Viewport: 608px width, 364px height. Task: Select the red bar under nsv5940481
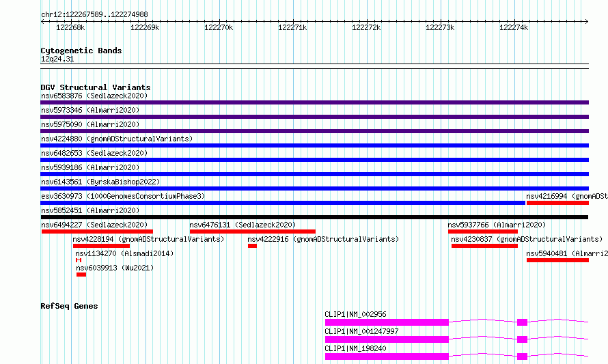coord(557,260)
